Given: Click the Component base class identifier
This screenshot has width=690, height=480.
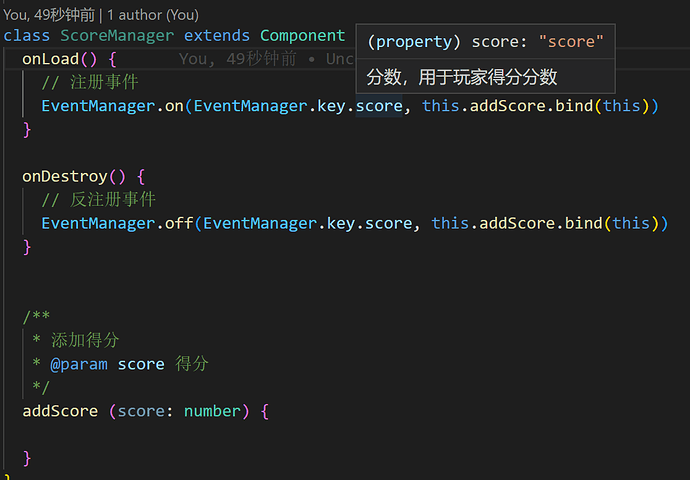Looking at the screenshot, I should (302, 35).
